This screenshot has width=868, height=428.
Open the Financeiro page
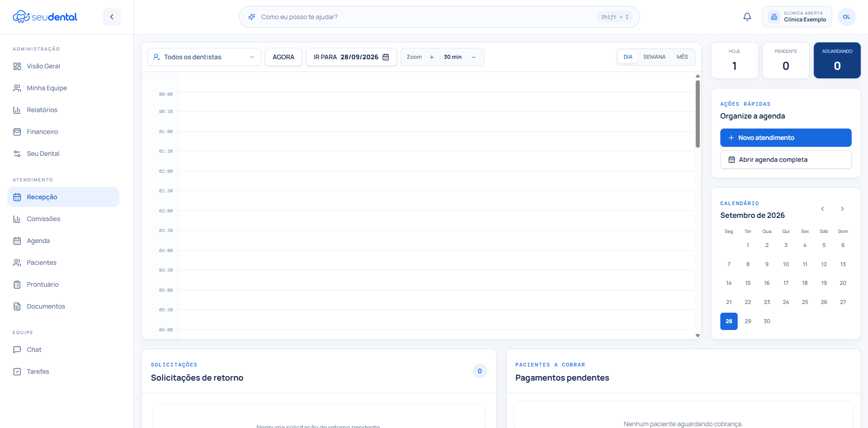[x=63, y=132]
